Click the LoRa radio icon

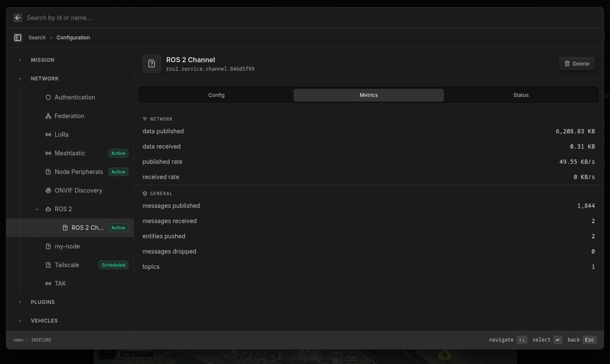(x=48, y=135)
